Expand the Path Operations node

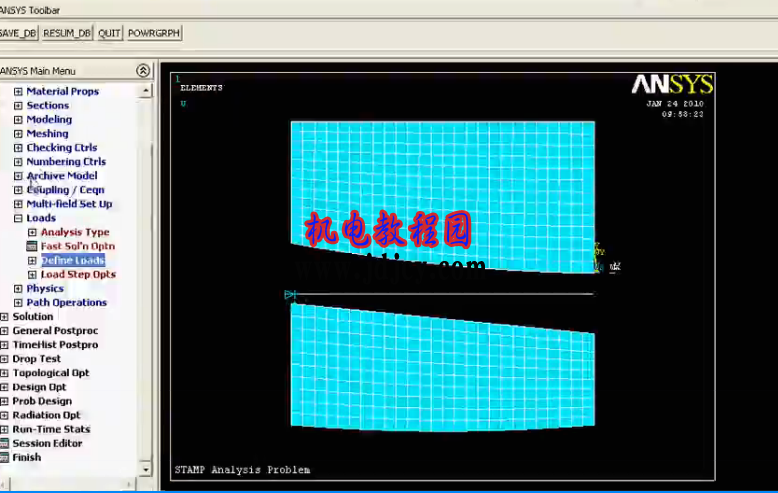click(18, 303)
